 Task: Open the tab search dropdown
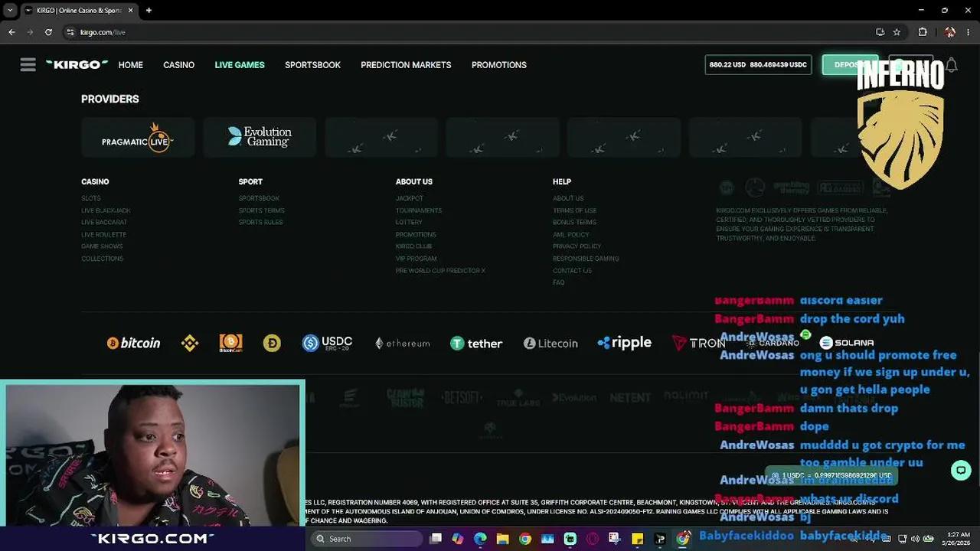(x=10, y=11)
